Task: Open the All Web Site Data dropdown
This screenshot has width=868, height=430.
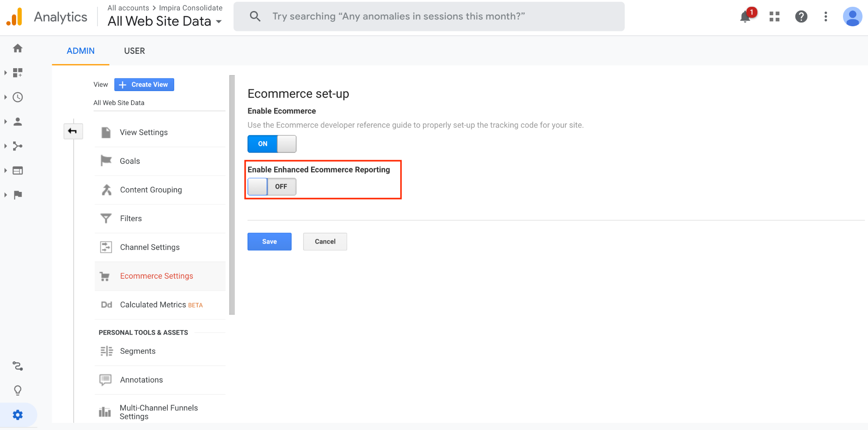Action: pyautogui.click(x=164, y=21)
